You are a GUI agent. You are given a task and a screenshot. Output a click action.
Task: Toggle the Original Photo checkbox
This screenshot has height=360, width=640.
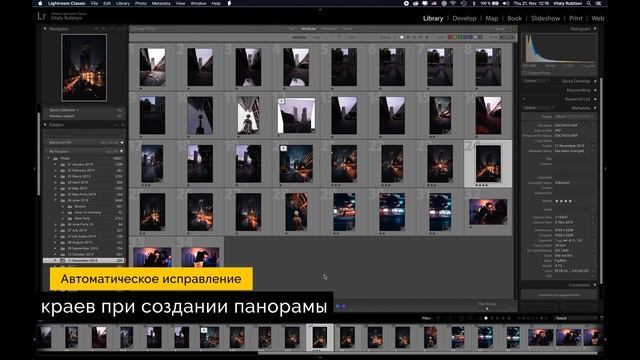coord(525,73)
